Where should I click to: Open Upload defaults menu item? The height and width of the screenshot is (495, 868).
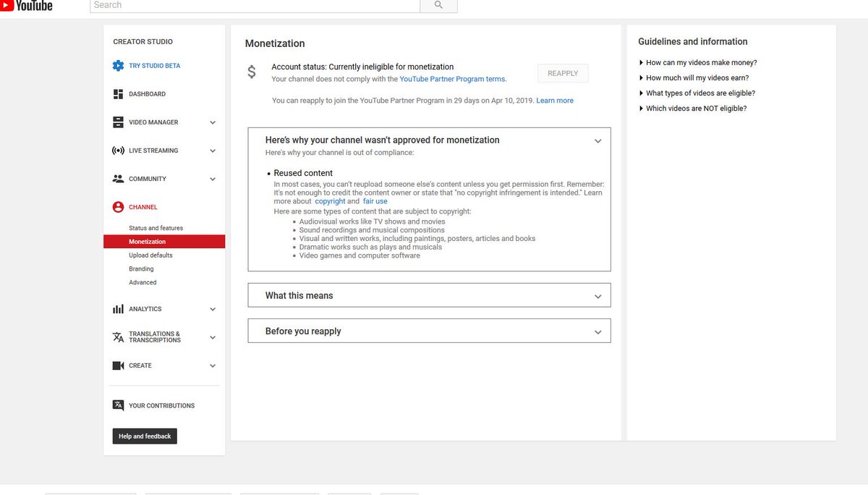point(150,255)
